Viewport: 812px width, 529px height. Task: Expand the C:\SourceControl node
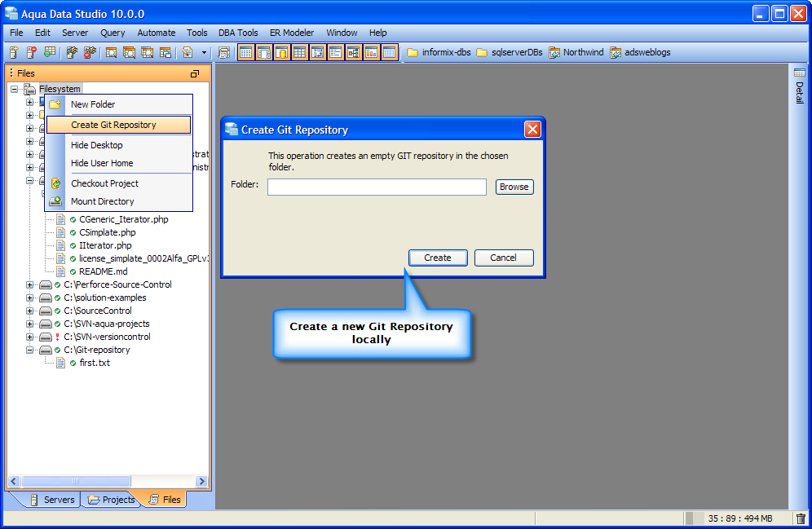pyautogui.click(x=30, y=311)
